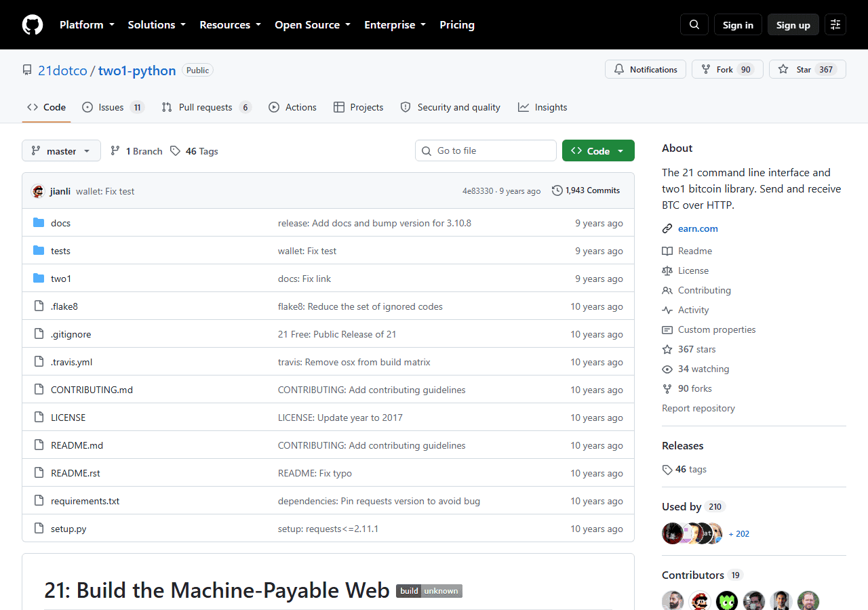This screenshot has width=868, height=610.
Task: Click the branch icon beside 1 Branch
Action: coord(115,150)
